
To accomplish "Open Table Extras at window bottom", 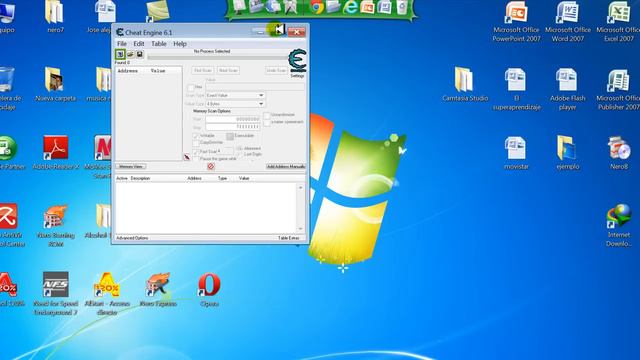I will pos(289,238).
